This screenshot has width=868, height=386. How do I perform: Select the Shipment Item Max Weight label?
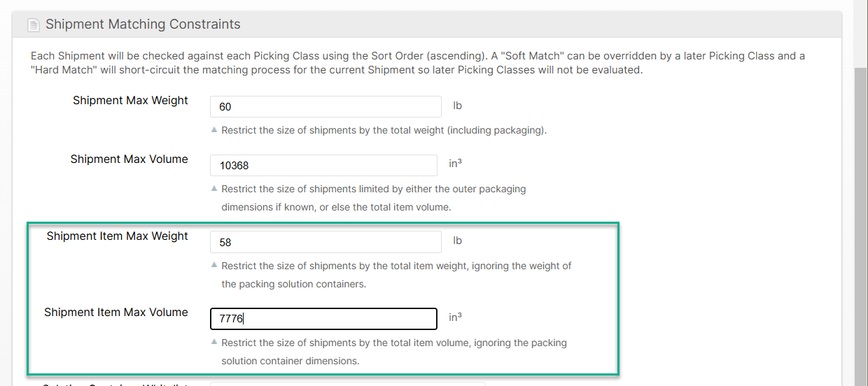[x=117, y=236]
